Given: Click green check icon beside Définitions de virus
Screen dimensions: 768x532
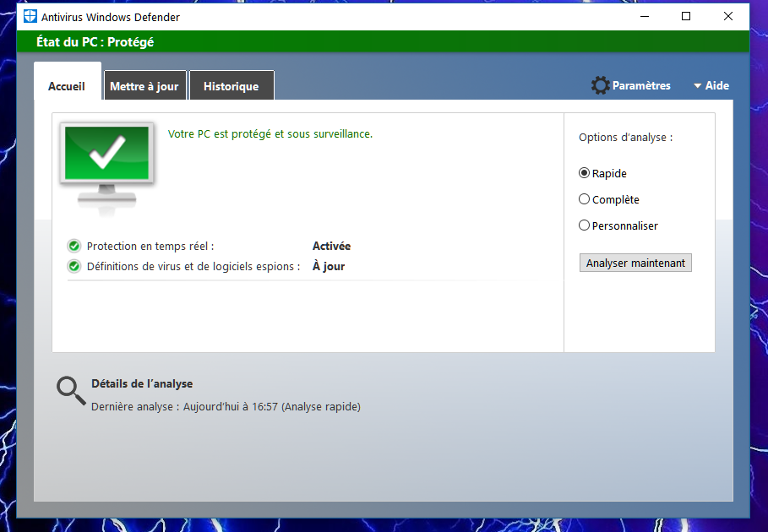Looking at the screenshot, I should coord(74,266).
